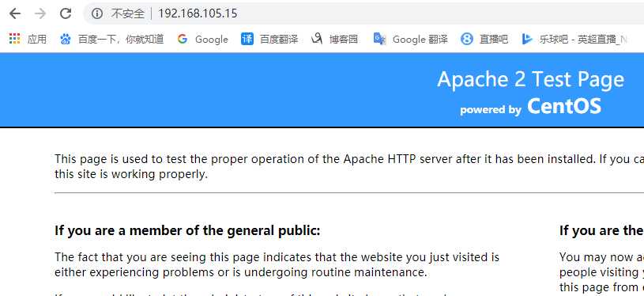
Task: Click the Baidu paw icon bookmark
Action: pos(66,39)
